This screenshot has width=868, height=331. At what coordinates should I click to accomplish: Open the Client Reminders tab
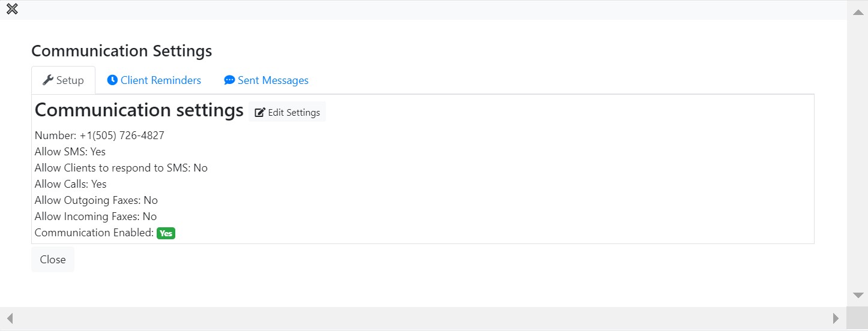pyautogui.click(x=154, y=80)
